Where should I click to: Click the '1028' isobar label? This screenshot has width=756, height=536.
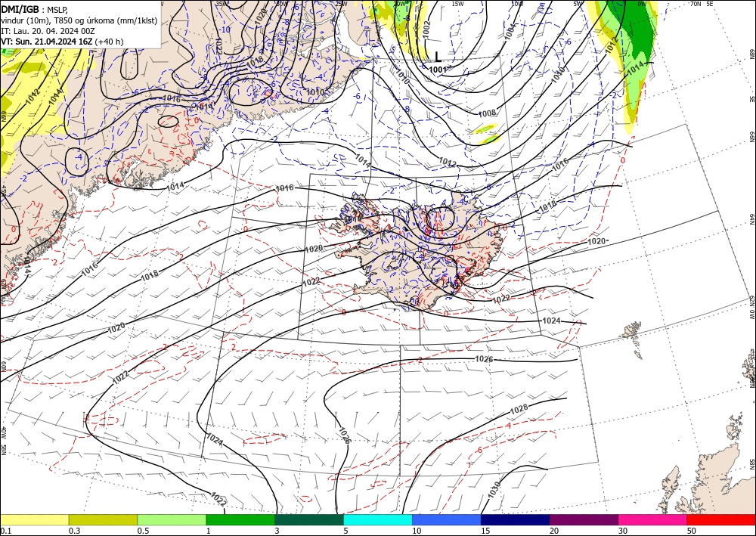point(519,409)
